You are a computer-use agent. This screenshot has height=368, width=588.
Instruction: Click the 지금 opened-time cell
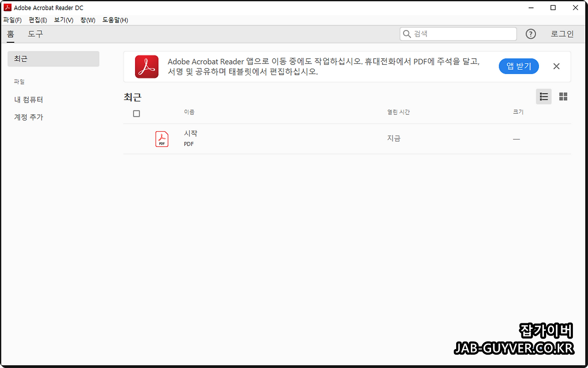(394, 138)
